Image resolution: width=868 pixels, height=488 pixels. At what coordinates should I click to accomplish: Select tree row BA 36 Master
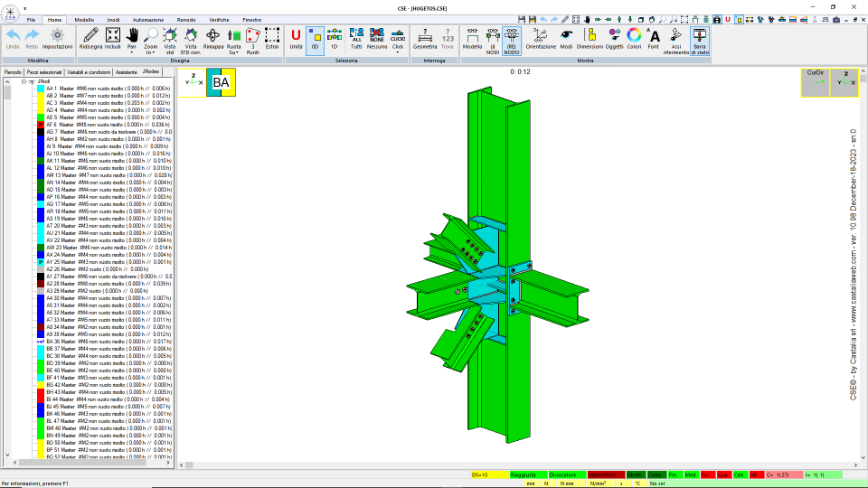(108, 342)
